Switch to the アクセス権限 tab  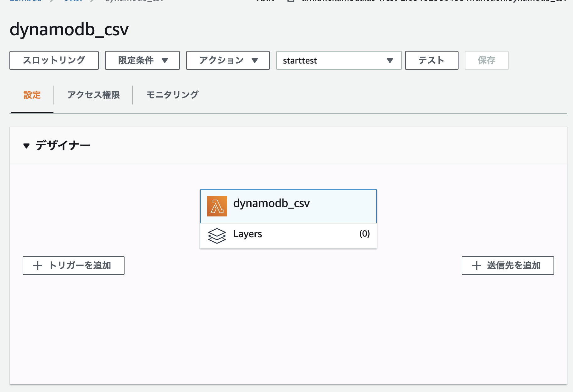point(93,95)
